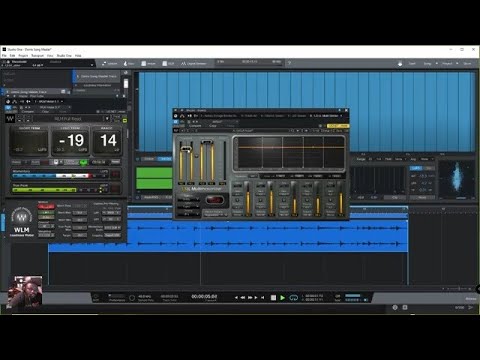
Task: Open the Transport menu
Action: (38, 56)
